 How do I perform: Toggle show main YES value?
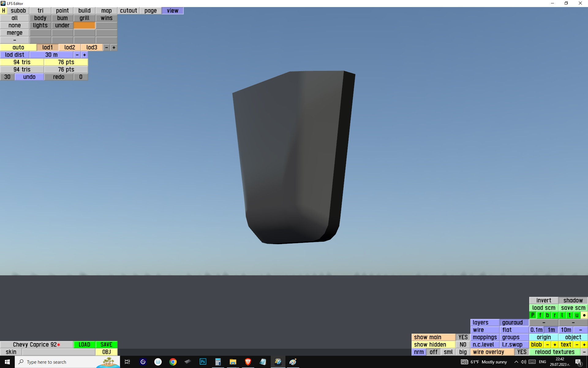[x=463, y=337]
